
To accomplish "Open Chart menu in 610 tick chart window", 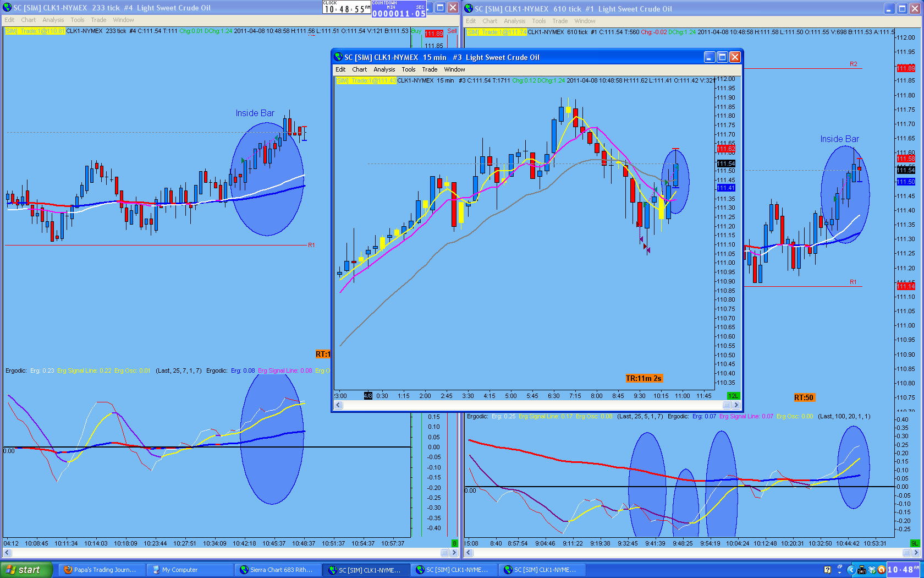I will point(490,21).
